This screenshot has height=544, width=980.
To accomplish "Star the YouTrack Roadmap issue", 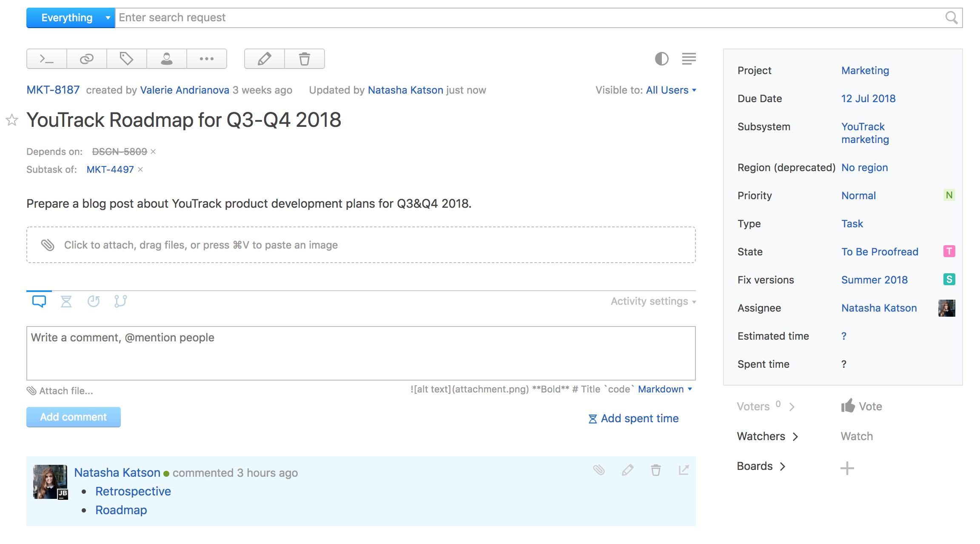I will tap(12, 120).
